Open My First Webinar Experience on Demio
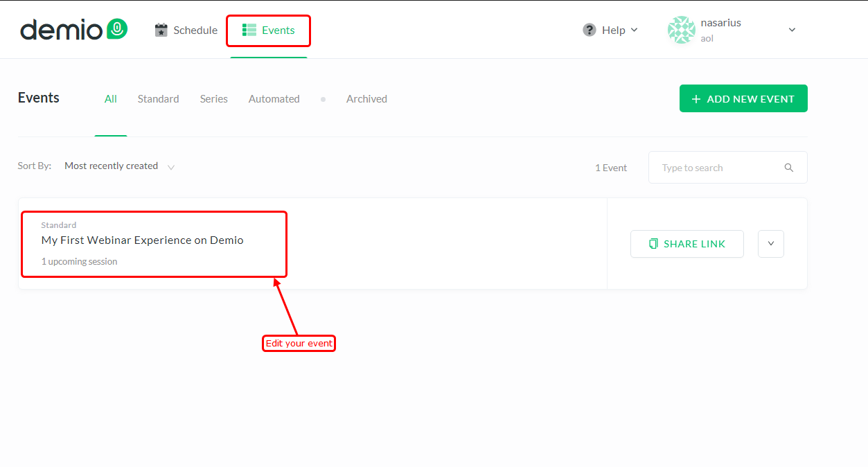Viewport: 868px width, 467px height. pyautogui.click(x=143, y=240)
